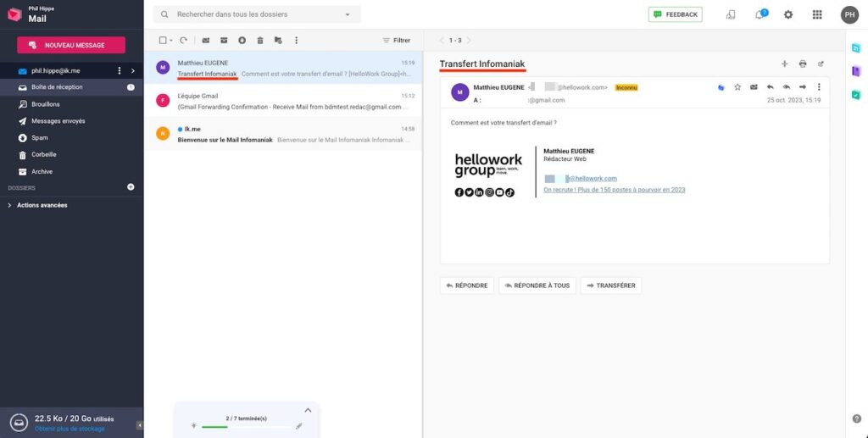
Task: Open the devices sync icon
Action: [x=731, y=14]
